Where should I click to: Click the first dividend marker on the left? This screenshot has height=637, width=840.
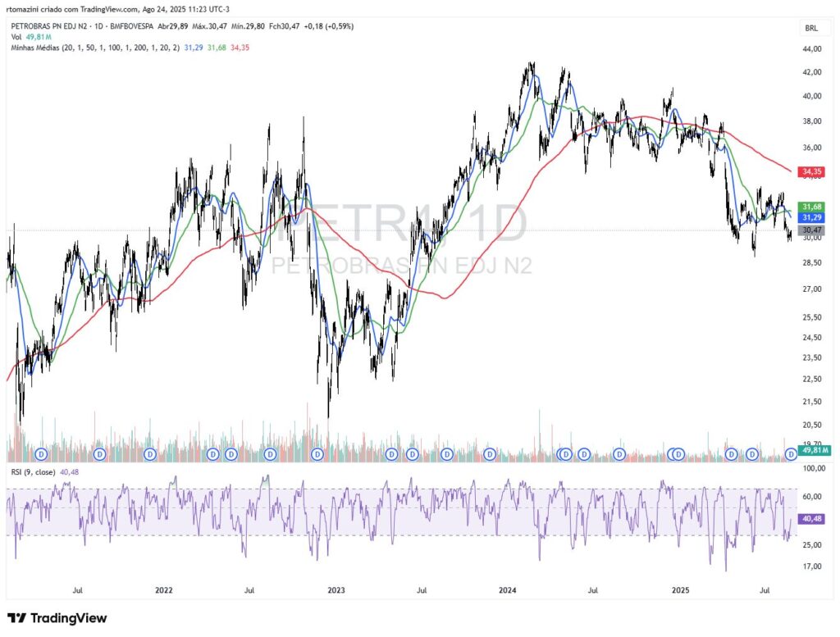[x=39, y=453]
